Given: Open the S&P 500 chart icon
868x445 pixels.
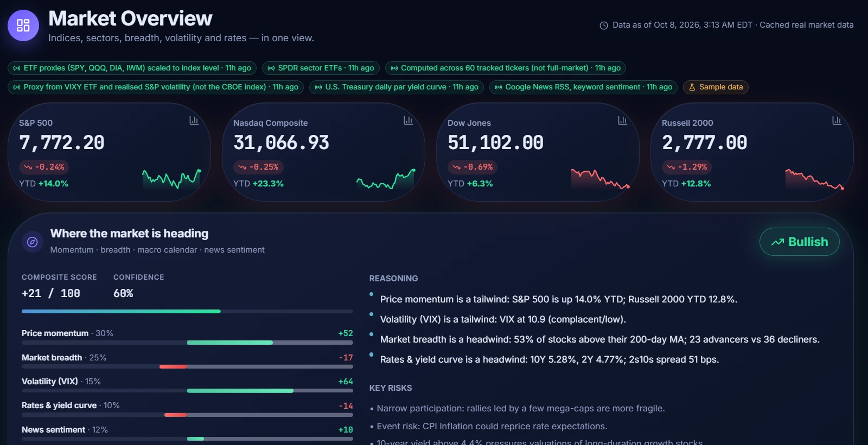Looking at the screenshot, I should click(194, 120).
